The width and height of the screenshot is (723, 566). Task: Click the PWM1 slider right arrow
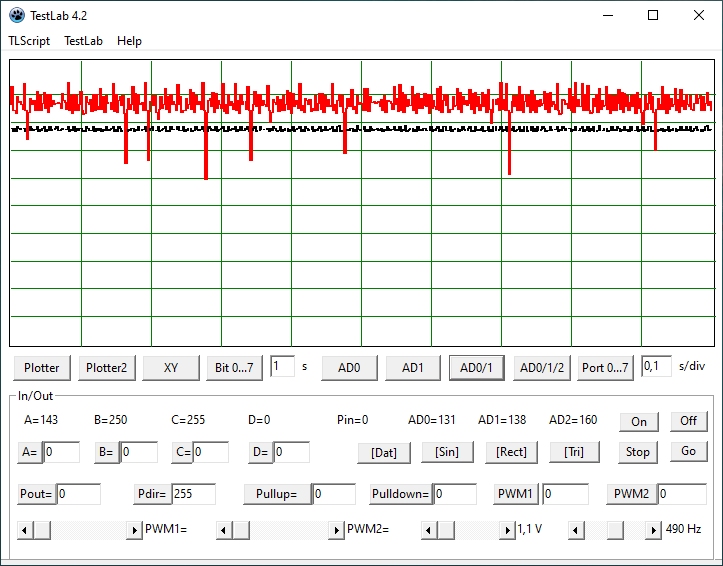click(x=134, y=530)
